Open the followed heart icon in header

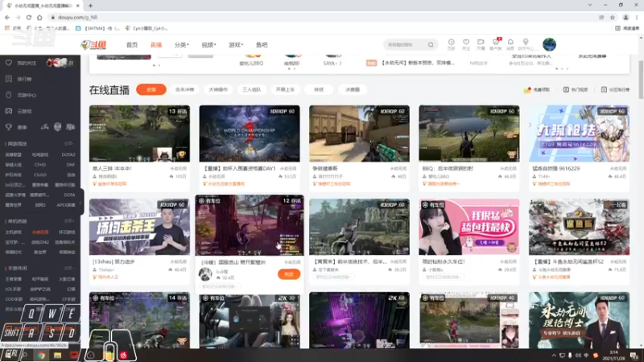coord(466,44)
